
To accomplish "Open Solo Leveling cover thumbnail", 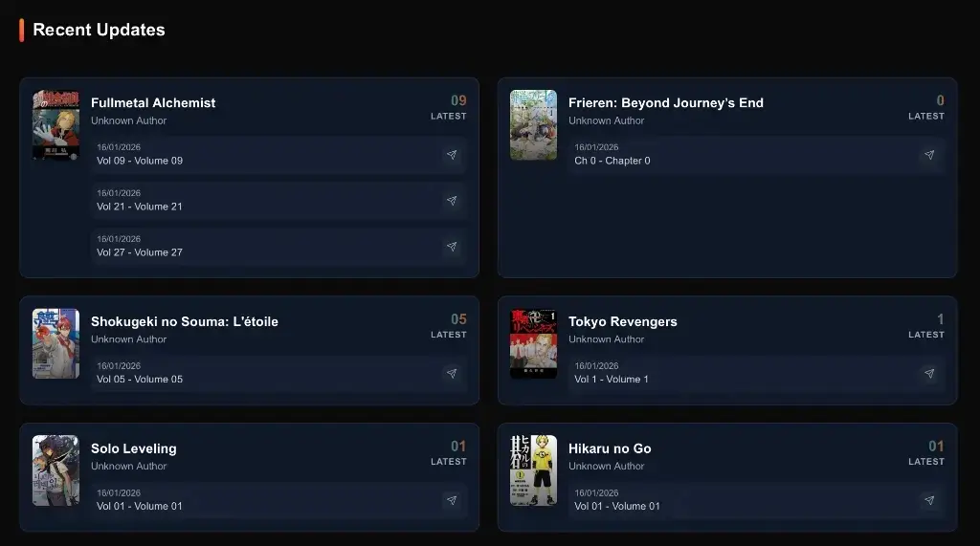I will pyautogui.click(x=56, y=470).
